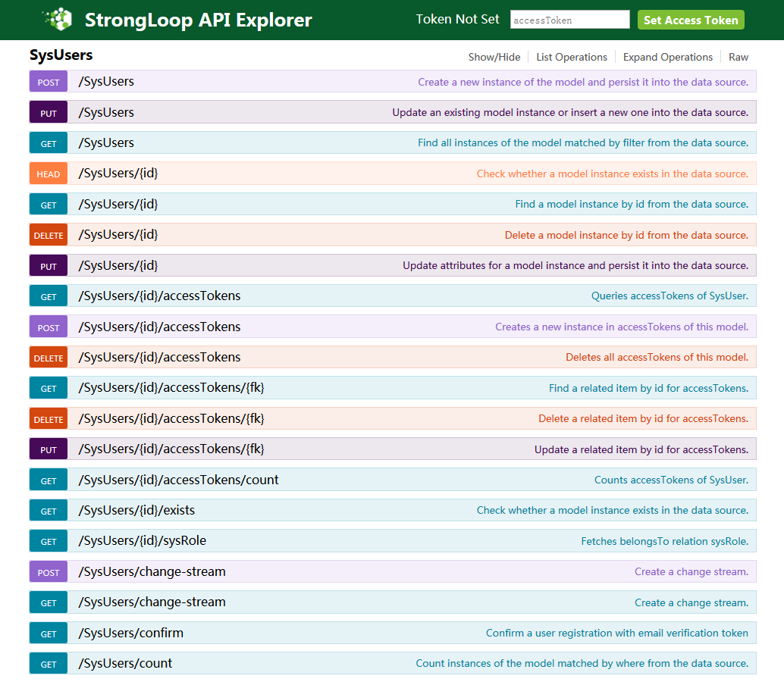Click PUT badge for accessTokens/{fk}
784x682 pixels.
point(49,449)
